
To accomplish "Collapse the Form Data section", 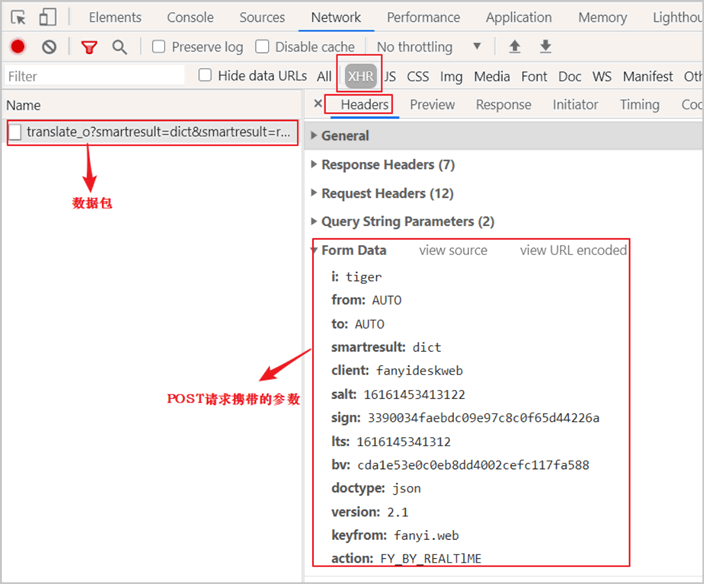I will pyautogui.click(x=349, y=250).
